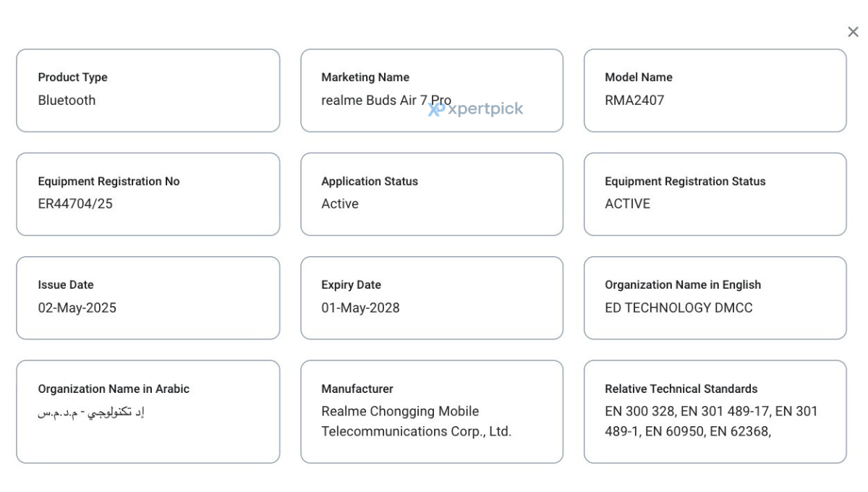Image resolution: width=868 pixels, height=492 pixels.
Task: Click the uppercase ACTIVE registration status value
Action: click(x=627, y=204)
